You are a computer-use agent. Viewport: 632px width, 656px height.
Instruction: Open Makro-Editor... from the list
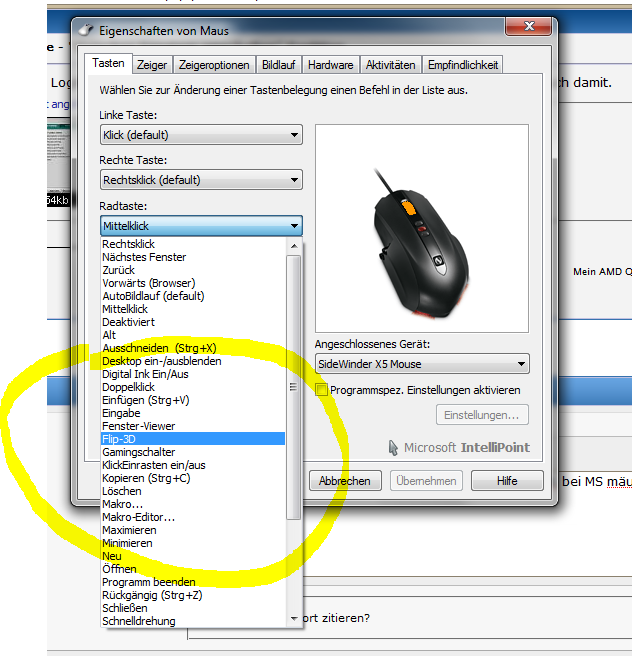coord(193,517)
